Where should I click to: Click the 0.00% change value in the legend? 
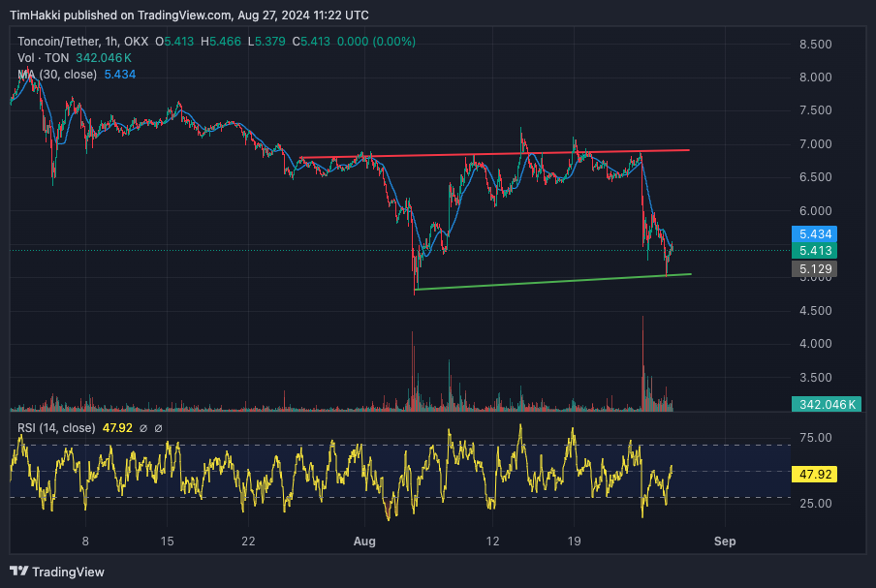click(x=391, y=42)
